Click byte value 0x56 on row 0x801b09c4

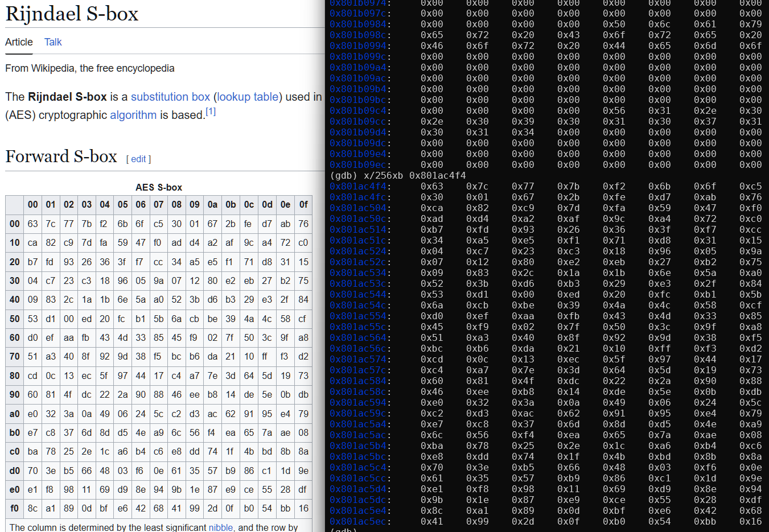[614, 110]
